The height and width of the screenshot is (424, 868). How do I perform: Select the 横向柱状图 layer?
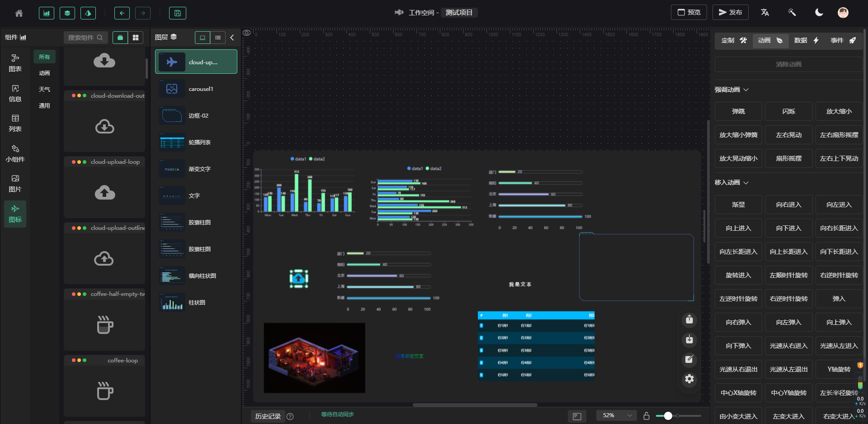tap(196, 276)
